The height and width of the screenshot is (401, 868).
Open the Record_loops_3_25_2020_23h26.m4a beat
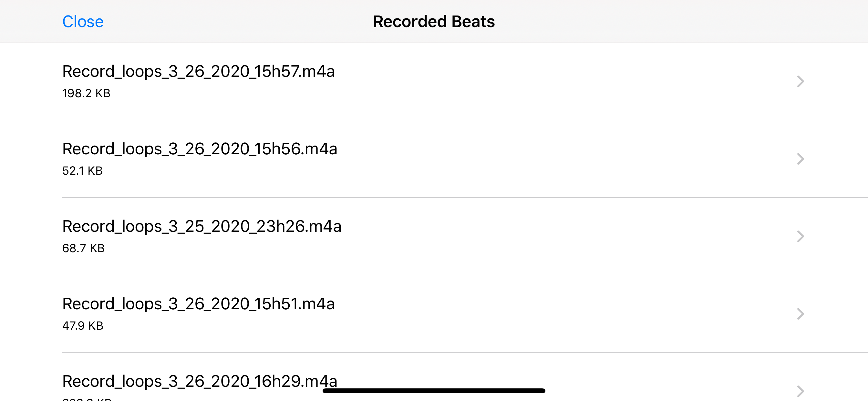201,226
